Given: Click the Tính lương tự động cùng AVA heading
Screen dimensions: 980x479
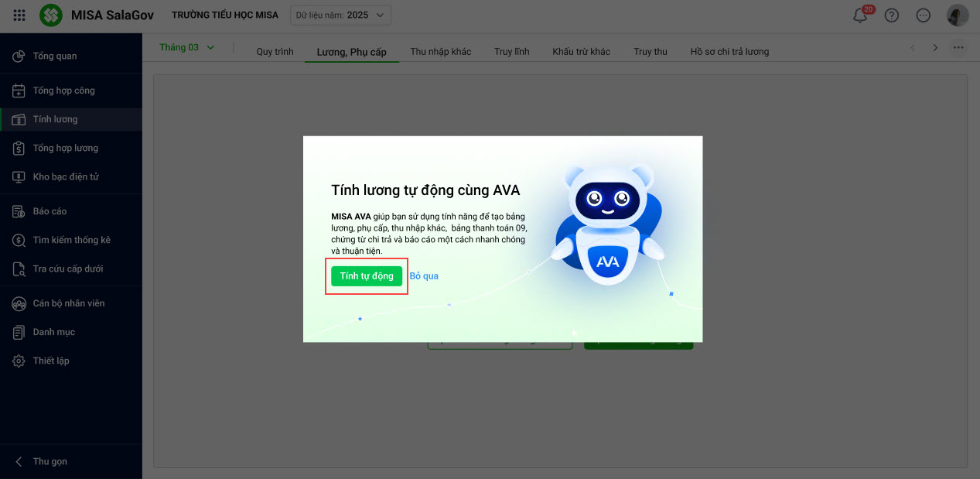Looking at the screenshot, I should coord(425,190).
